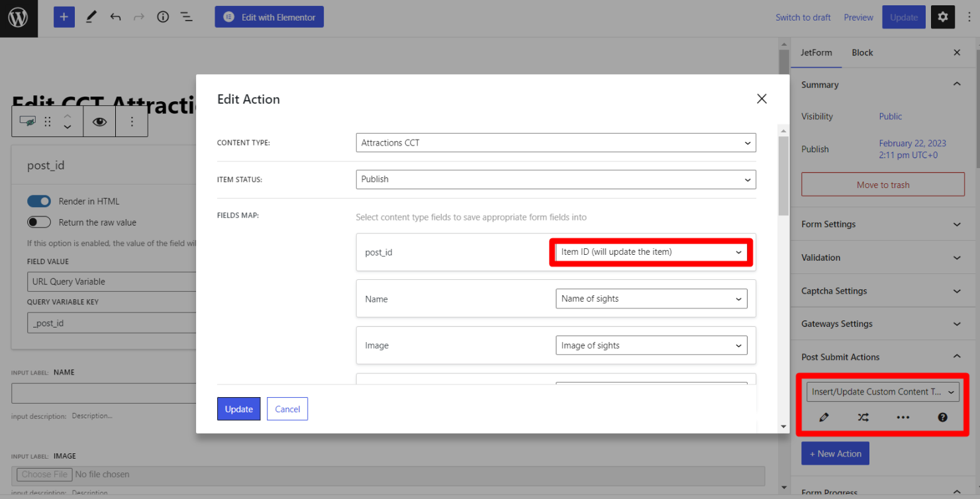Click the help question mark icon

(x=942, y=418)
